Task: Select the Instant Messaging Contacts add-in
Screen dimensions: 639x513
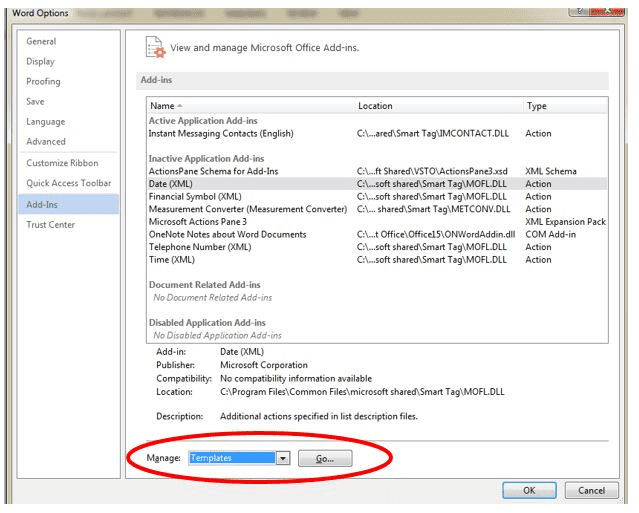Action: click(x=221, y=134)
